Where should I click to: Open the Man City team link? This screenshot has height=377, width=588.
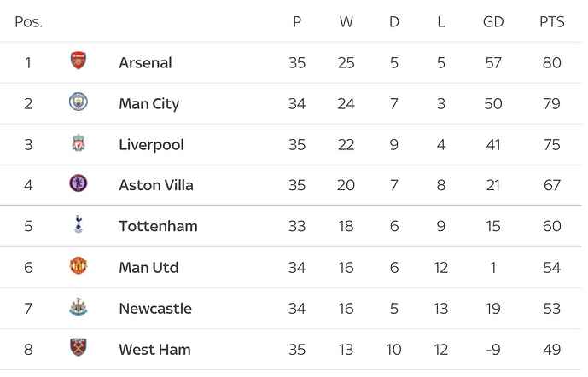pyautogui.click(x=148, y=103)
